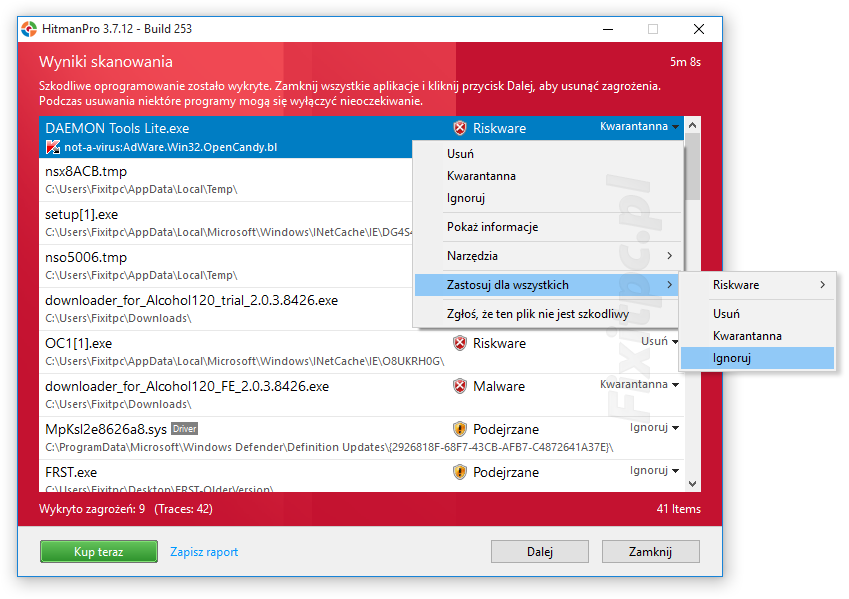Select downloader_for_Alcohol120_trial_2.0.3.8426.exe entry
This screenshot has height=599, width=849.
pyautogui.click(x=225, y=309)
